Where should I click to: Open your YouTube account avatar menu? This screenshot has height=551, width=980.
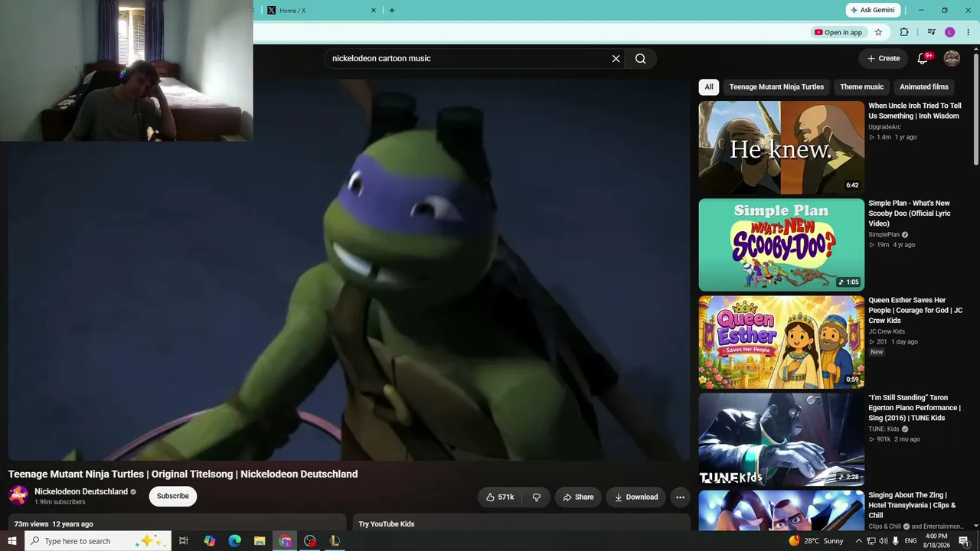952,58
